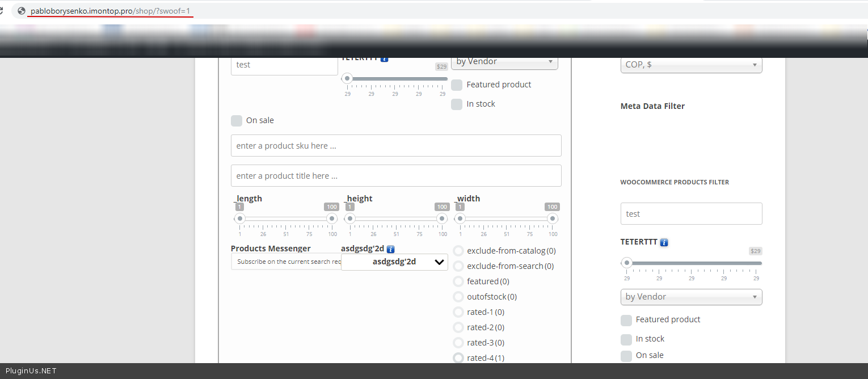Click the sidebar price slider handle

[x=626, y=263]
